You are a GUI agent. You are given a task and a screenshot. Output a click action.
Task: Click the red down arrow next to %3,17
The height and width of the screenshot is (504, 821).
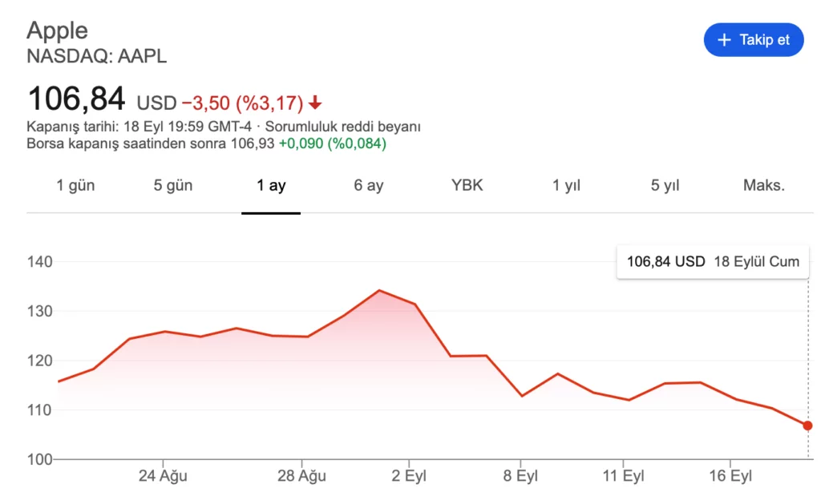point(314,103)
